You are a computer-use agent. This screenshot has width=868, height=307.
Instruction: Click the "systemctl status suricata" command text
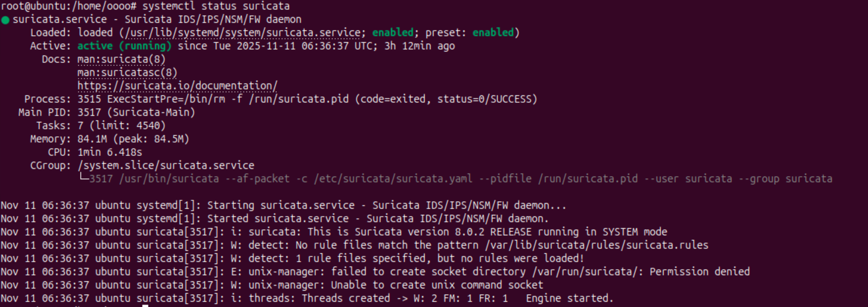click(x=216, y=6)
